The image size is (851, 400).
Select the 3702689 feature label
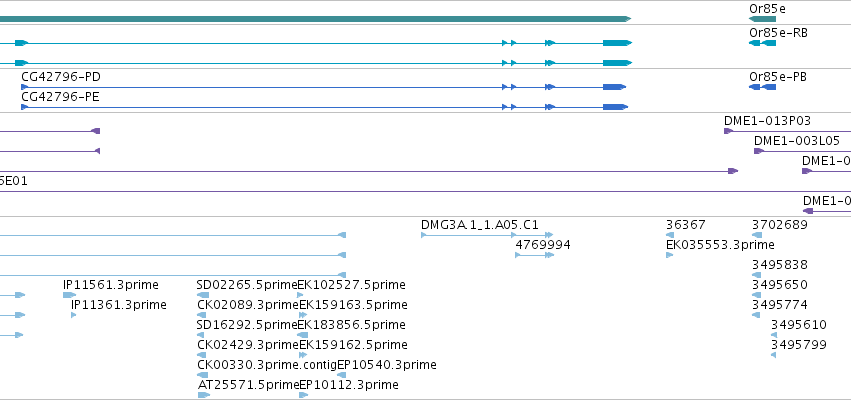(x=780, y=225)
